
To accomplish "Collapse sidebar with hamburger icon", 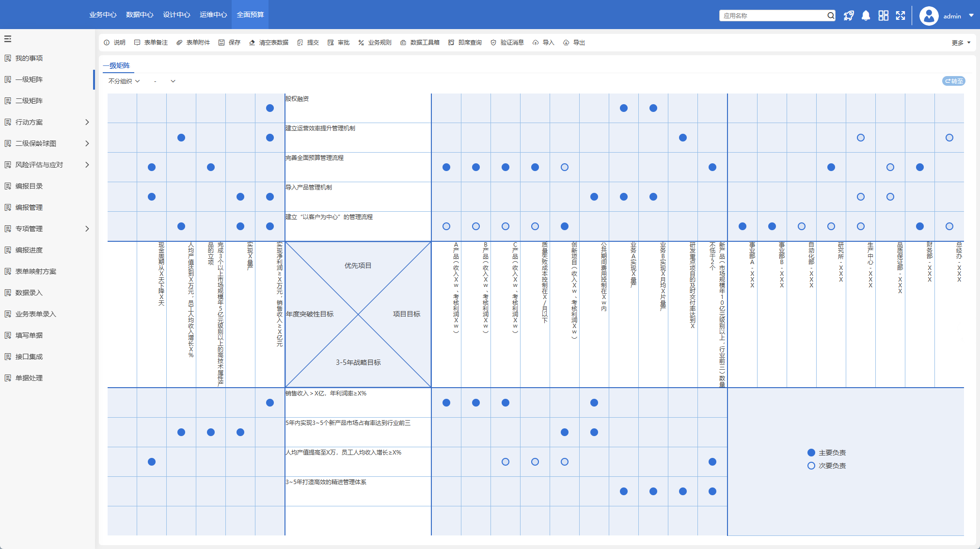I will pos(8,39).
